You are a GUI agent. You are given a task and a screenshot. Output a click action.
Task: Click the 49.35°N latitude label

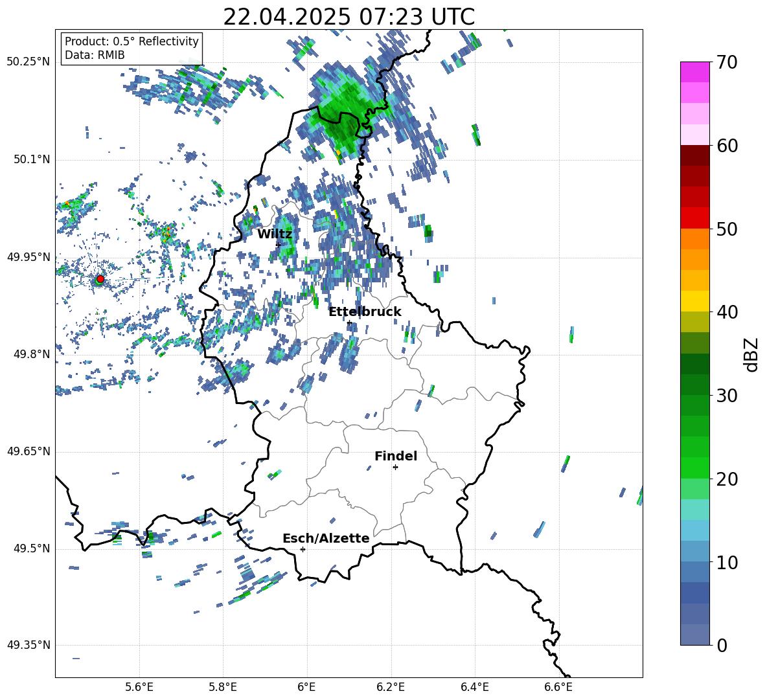(29, 645)
